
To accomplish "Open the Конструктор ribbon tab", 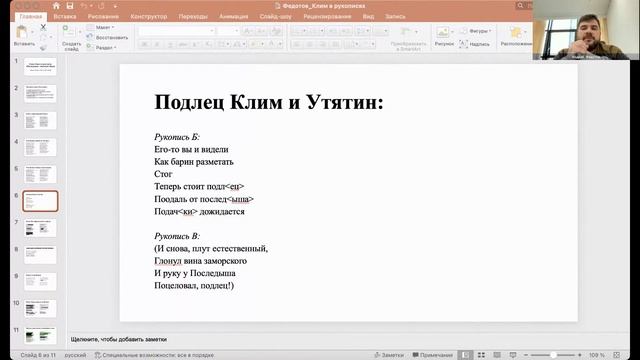I will pos(149,17).
